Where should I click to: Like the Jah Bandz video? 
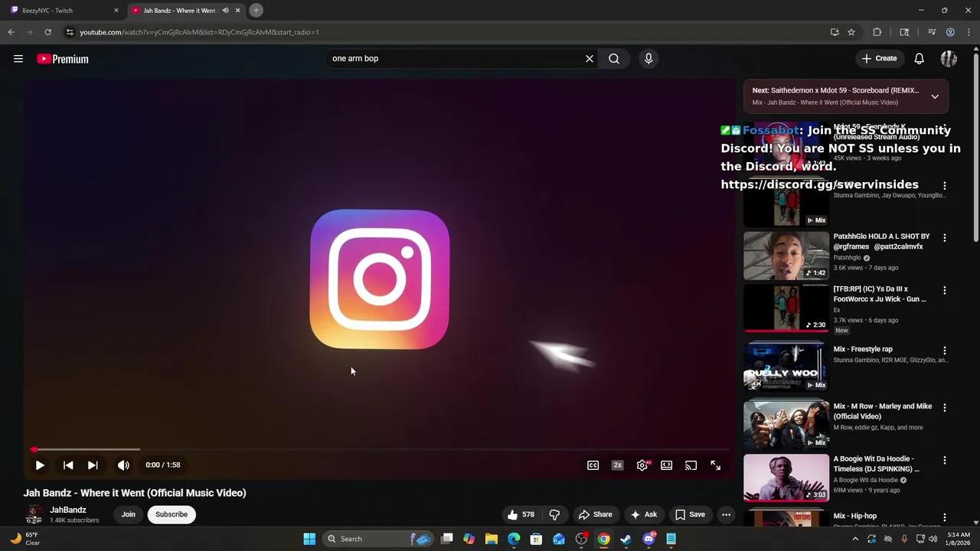pyautogui.click(x=520, y=514)
